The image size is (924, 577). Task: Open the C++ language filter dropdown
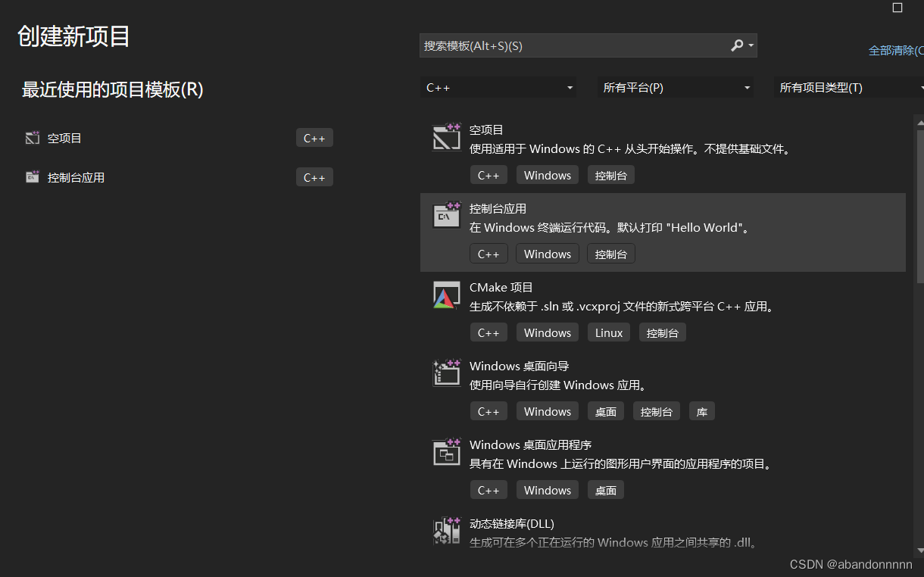coord(498,87)
